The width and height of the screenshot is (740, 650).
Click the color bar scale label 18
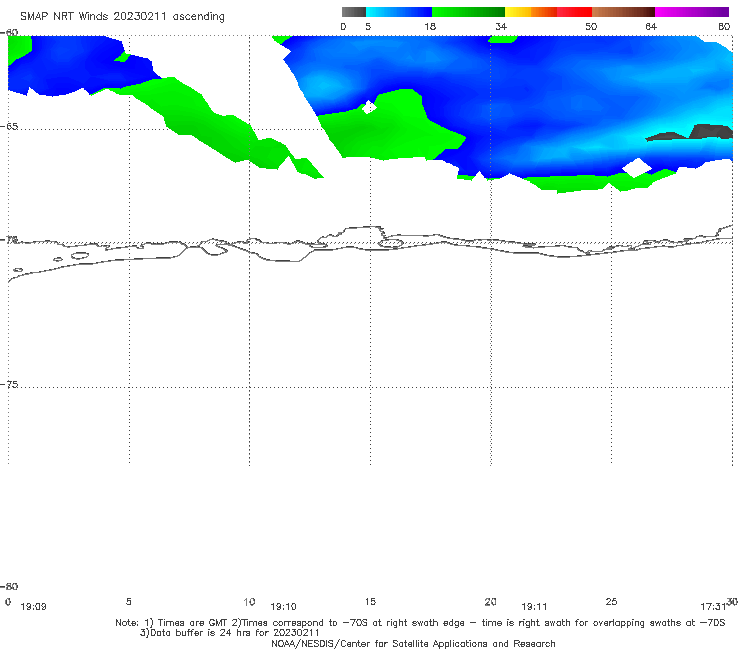coord(430,27)
